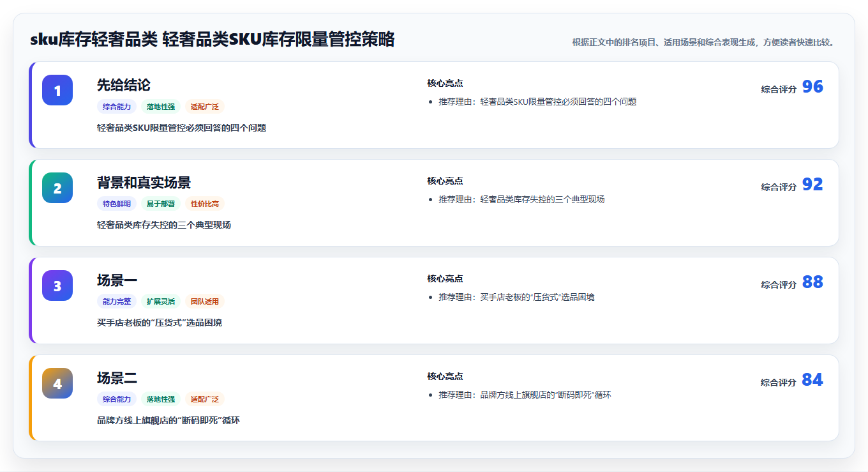The image size is (868, 472).
Task: Open the 背景和真实场景 card title
Action: [x=144, y=183]
